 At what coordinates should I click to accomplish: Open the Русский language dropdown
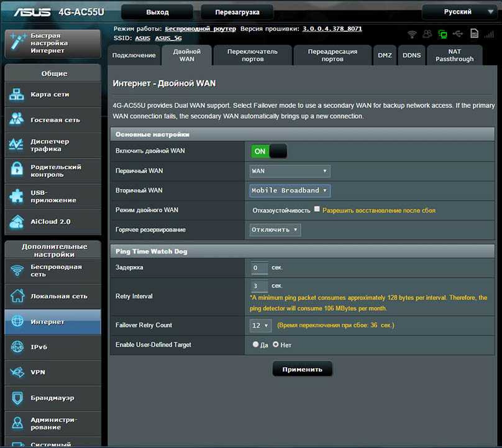click(459, 12)
